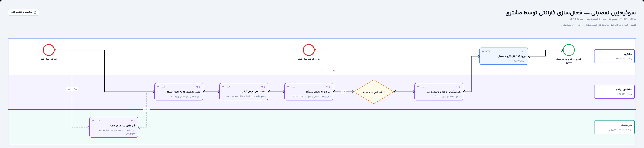Click the red end circle above 'رد — کد قبلاً فعال شده'
This screenshot has height=148, width=644.
(309, 50)
